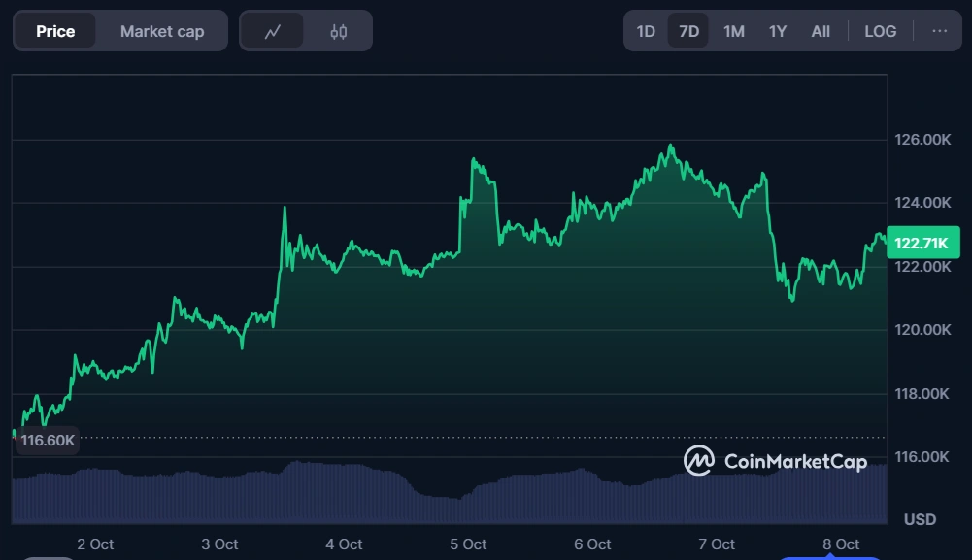Screen dimensions: 972x560
Task: Click the 126.00K price axis label
Action: click(922, 140)
